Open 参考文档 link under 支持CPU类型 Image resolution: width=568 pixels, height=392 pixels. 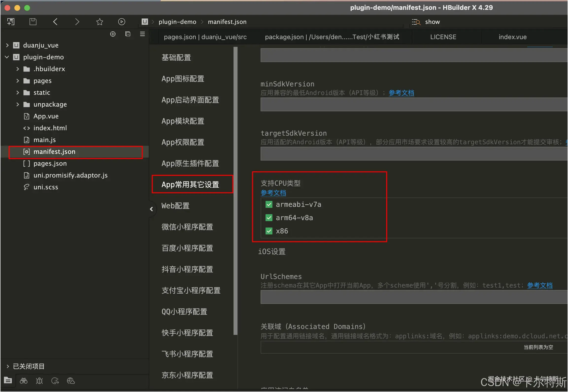pyautogui.click(x=273, y=193)
